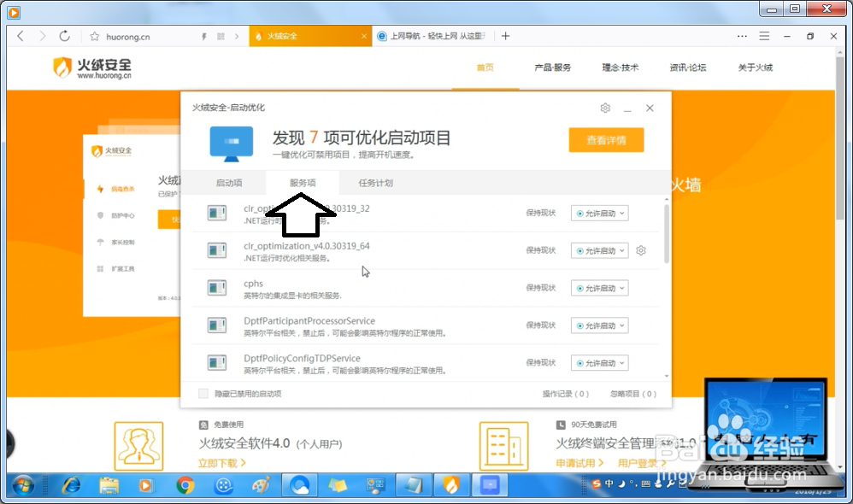Open 允许启动 dropdown for DptfParticipantProcessorService
Viewport: 853px width, 504px height.
[x=599, y=325]
